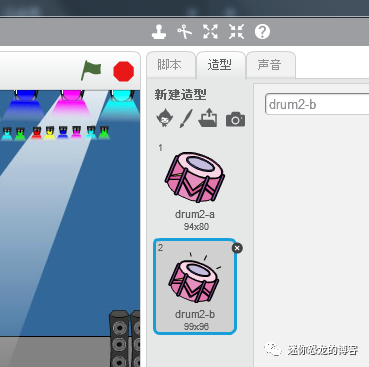Click the 新建造型 label
This screenshot has height=367, width=369.
click(180, 95)
